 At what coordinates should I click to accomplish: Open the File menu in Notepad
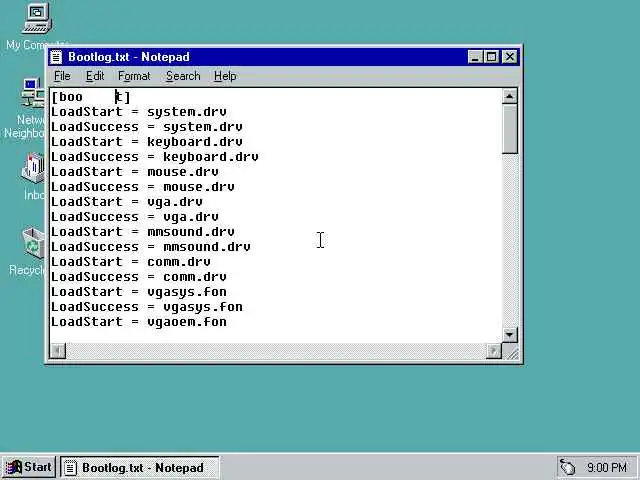62,76
